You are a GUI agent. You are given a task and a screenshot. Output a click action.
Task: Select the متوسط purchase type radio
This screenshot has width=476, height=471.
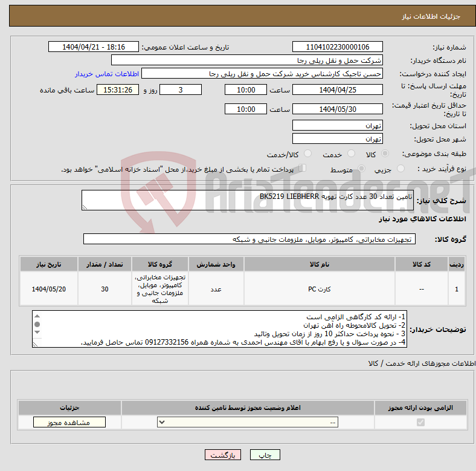pos(361,168)
